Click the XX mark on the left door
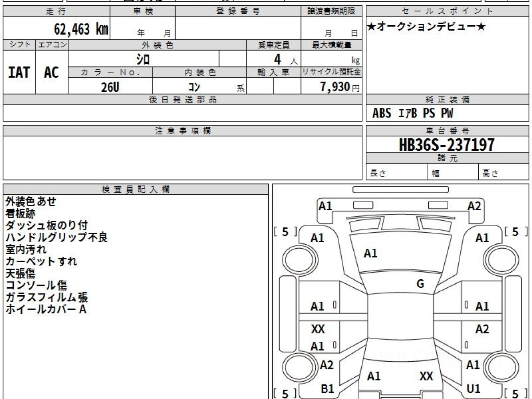 coord(318,329)
